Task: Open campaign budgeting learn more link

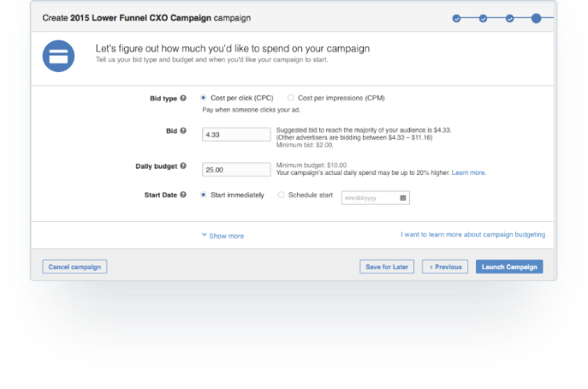Action: 473,234
